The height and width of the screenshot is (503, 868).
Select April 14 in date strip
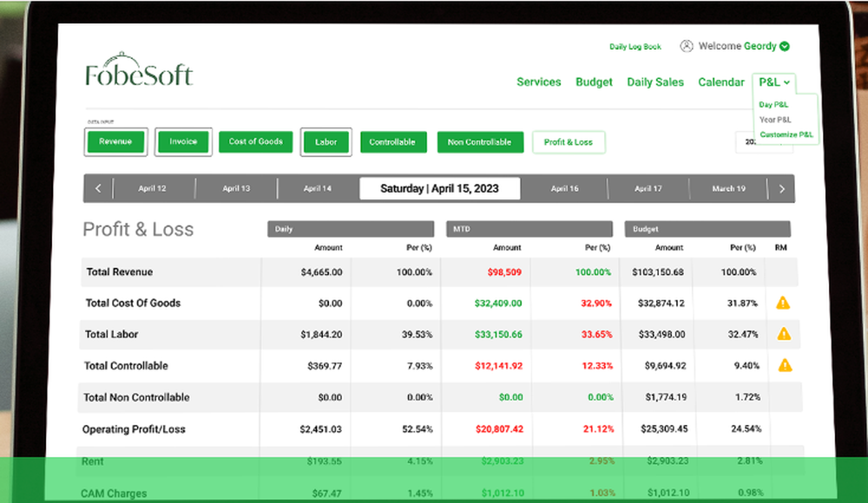318,188
